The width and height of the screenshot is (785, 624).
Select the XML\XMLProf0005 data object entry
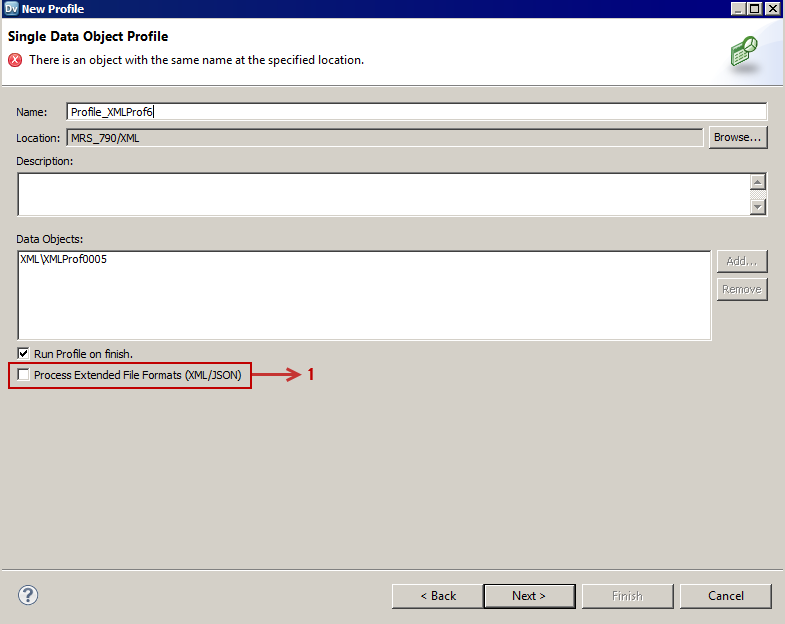(64, 259)
